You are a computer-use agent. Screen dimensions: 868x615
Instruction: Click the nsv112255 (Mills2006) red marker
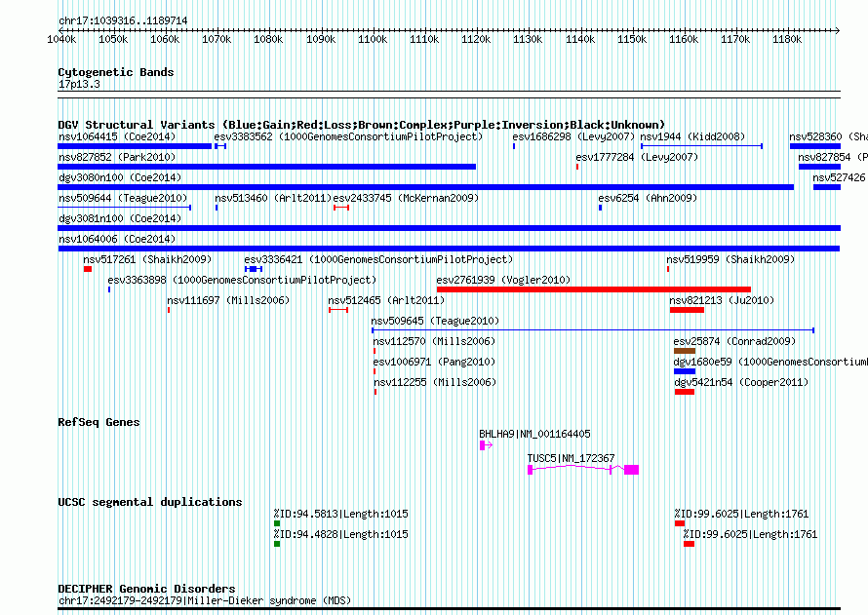pos(375,392)
